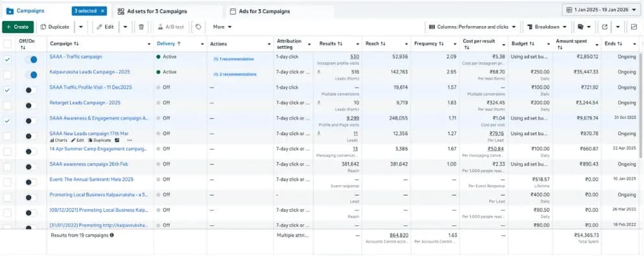Click the Edit button in toolbar
This screenshot has width=644, height=256.
click(x=106, y=27)
